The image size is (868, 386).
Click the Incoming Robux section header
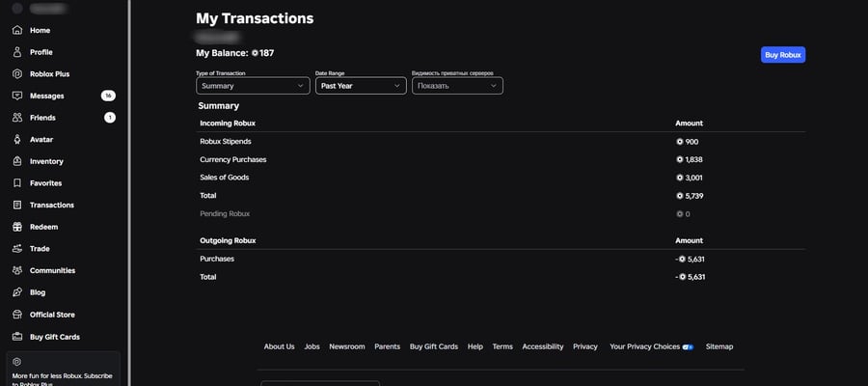point(228,124)
